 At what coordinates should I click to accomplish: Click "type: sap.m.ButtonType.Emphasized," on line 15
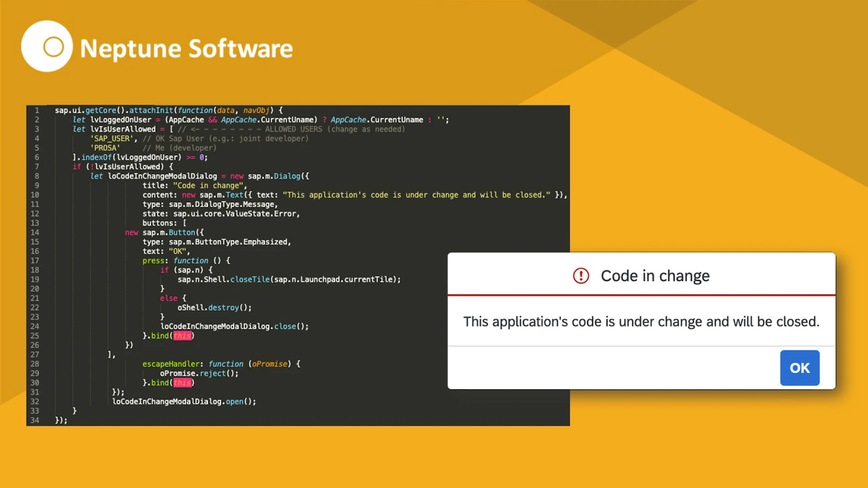(x=217, y=242)
